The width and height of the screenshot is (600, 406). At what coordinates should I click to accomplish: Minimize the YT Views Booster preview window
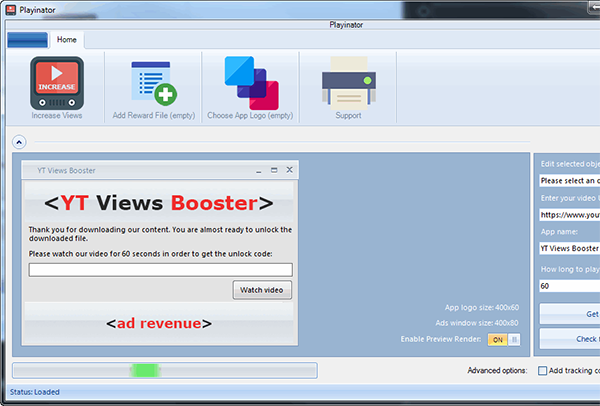tap(259, 170)
